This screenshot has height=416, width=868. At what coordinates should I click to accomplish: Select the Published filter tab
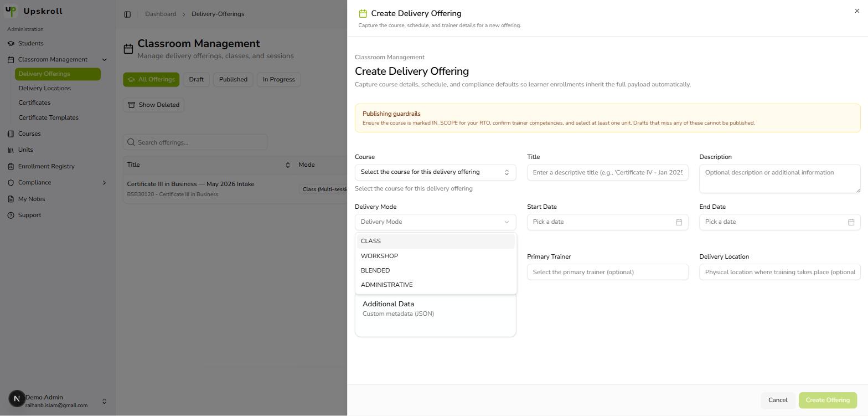[233, 79]
